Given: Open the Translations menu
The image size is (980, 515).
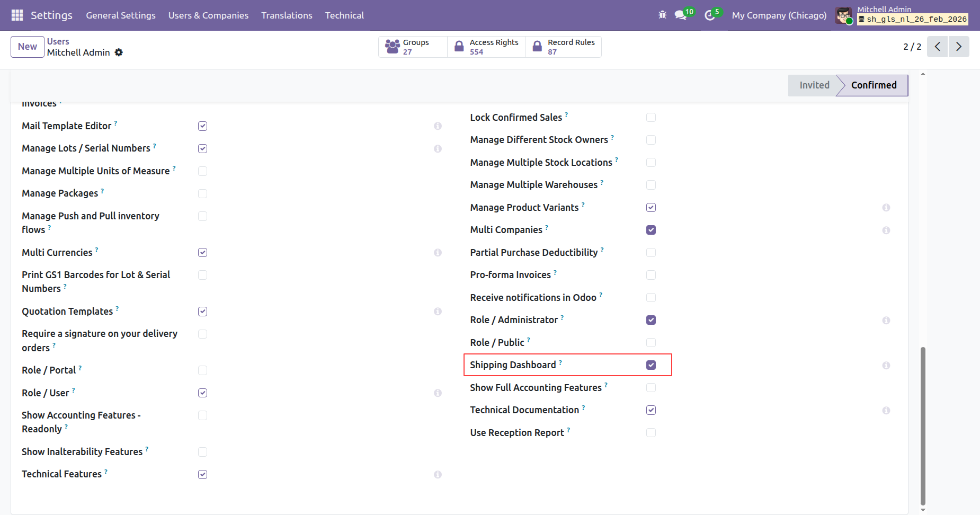Looking at the screenshot, I should 287,15.
